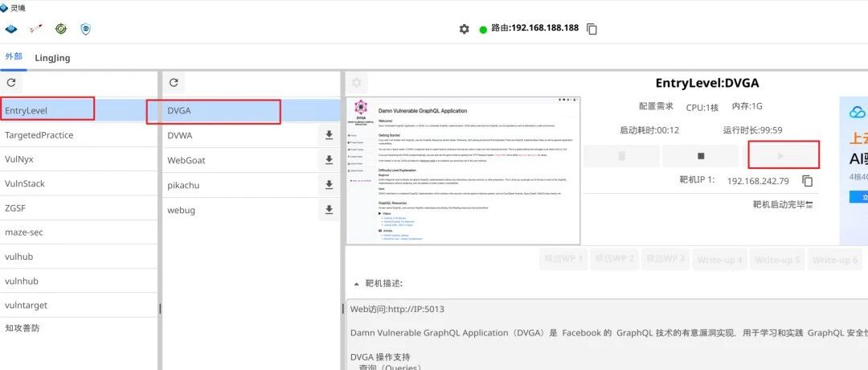
Task: Click the 靶机启动完毕 status text
Action: tap(779, 205)
